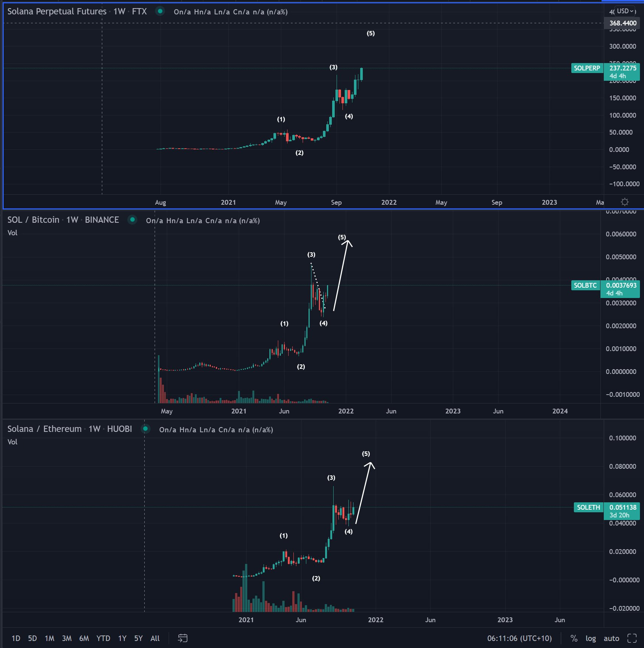The image size is (644, 648).
Task: Toggle log scale mode
Action: click(590, 638)
